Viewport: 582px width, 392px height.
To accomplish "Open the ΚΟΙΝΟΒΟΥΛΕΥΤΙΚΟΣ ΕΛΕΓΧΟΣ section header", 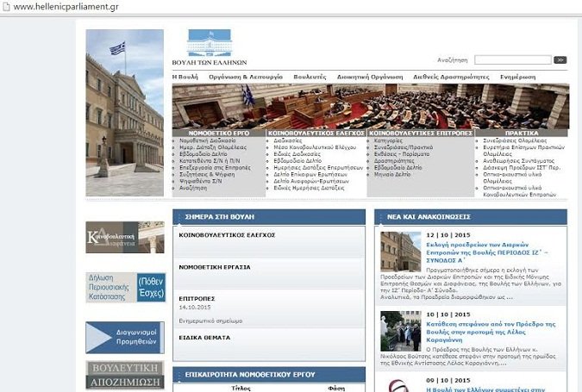I will coord(316,133).
